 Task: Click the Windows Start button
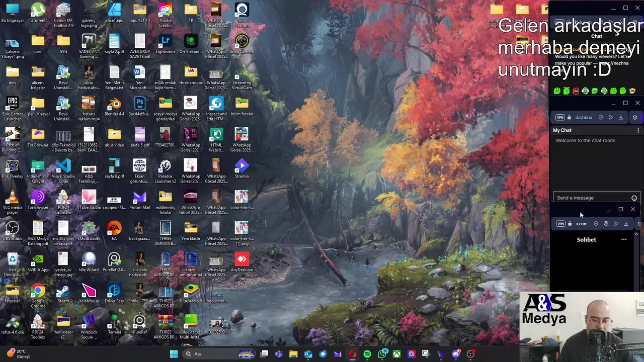pyautogui.click(x=174, y=354)
